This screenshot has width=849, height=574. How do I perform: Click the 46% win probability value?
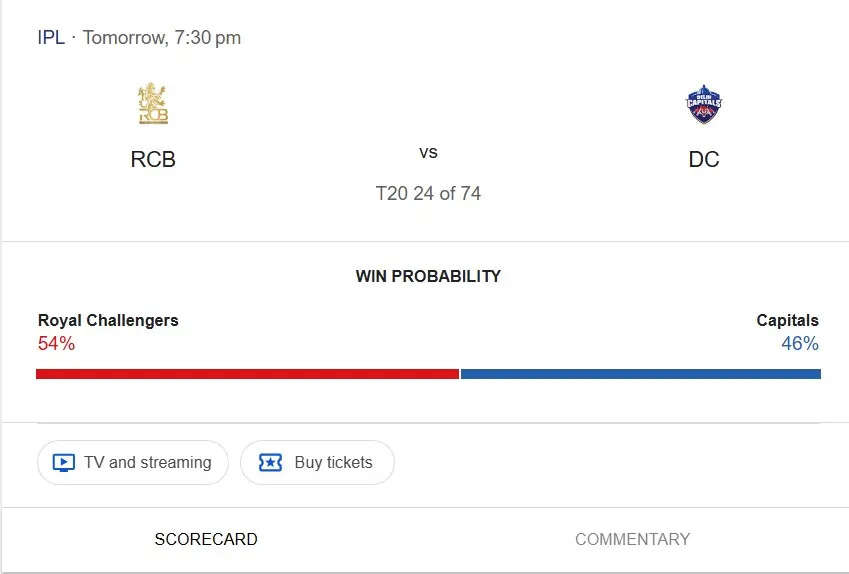(800, 344)
